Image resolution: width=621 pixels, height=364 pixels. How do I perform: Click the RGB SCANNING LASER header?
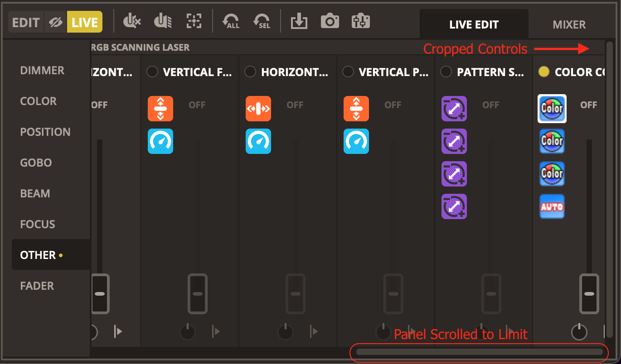pos(140,47)
